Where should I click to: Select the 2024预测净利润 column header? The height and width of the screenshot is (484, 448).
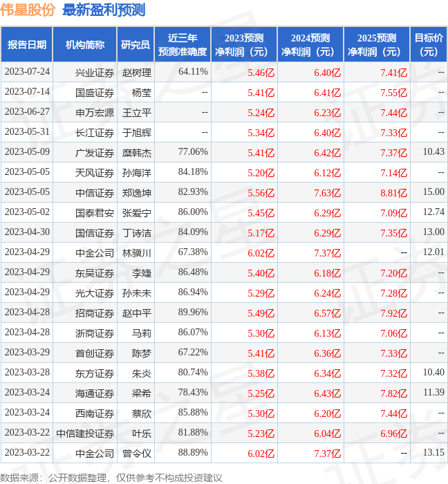[x=310, y=44]
